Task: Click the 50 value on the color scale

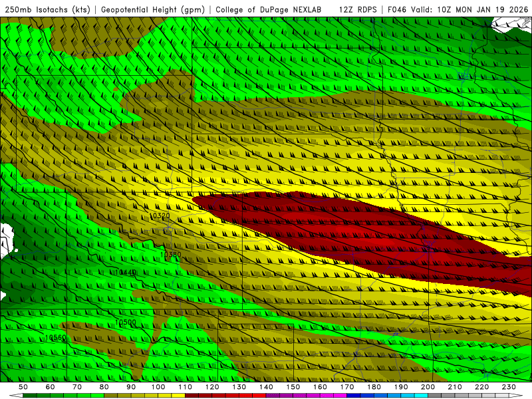Action: (x=23, y=387)
